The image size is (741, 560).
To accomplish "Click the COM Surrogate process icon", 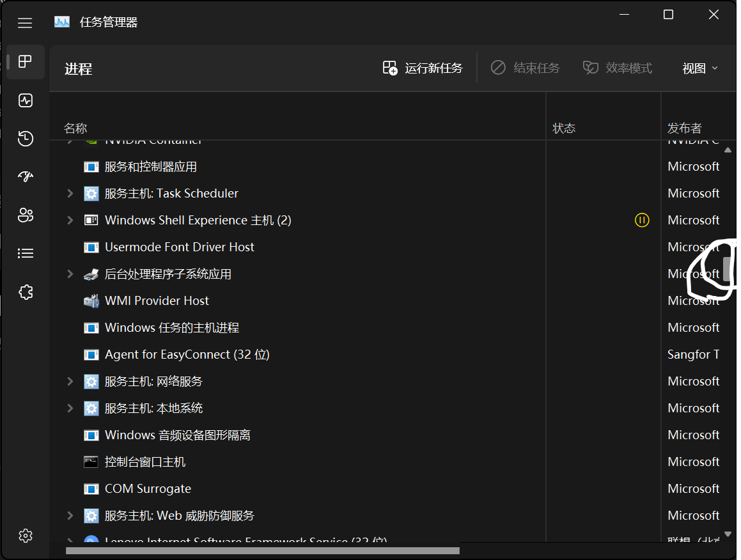I will pyautogui.click(x=91, y=488).
